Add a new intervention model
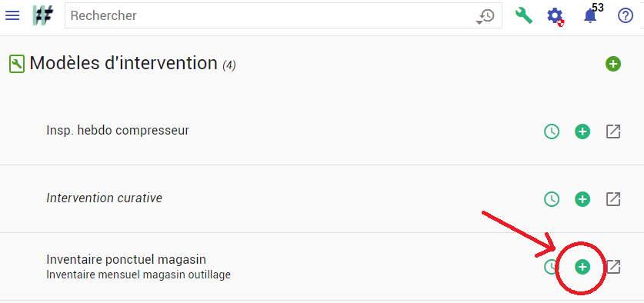 point(612,64)
